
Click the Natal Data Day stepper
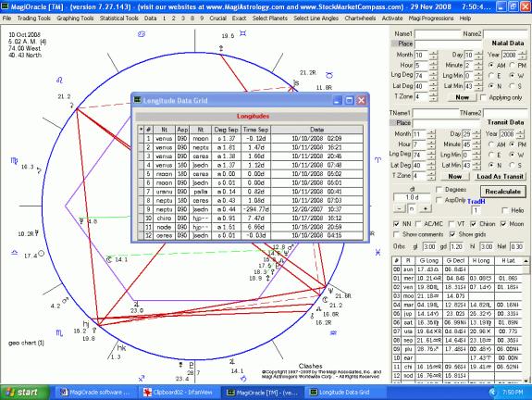point(478,55)
